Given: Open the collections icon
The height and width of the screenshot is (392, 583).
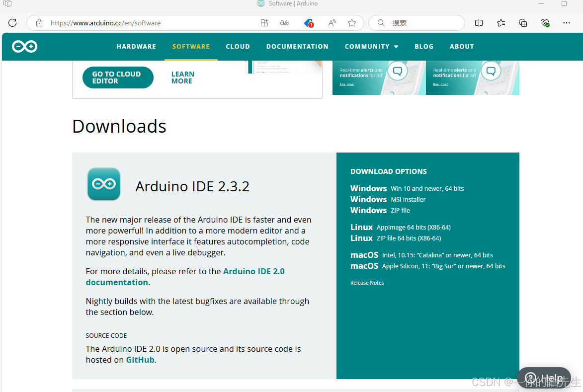Looking at the screenshot, I should tap(523, 23).
